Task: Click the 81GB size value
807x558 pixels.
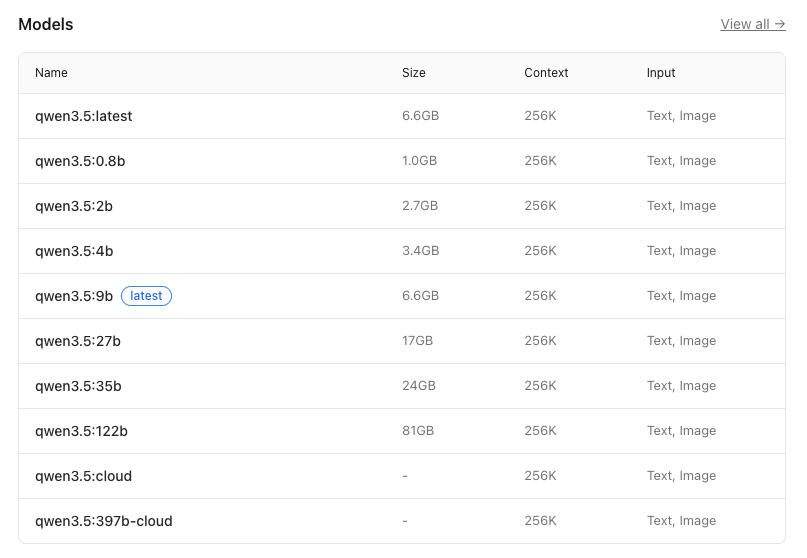Action: pos(417,431)
